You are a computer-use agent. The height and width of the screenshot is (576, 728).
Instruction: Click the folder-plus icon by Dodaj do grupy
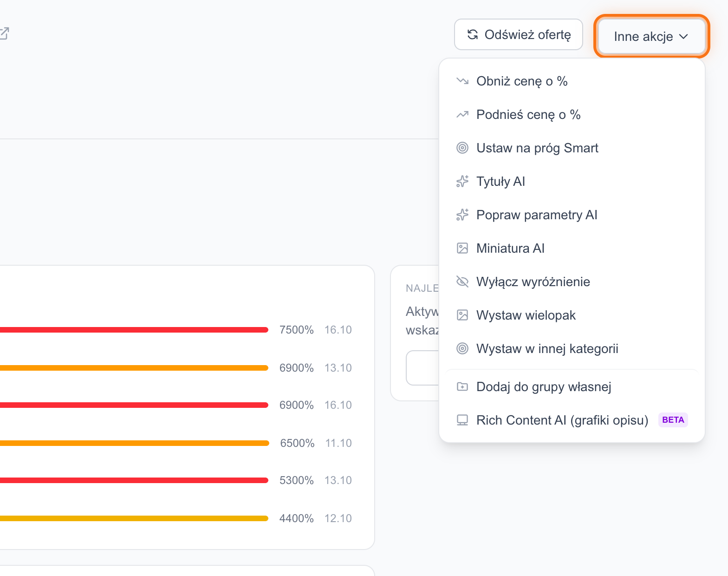[462, 387]
